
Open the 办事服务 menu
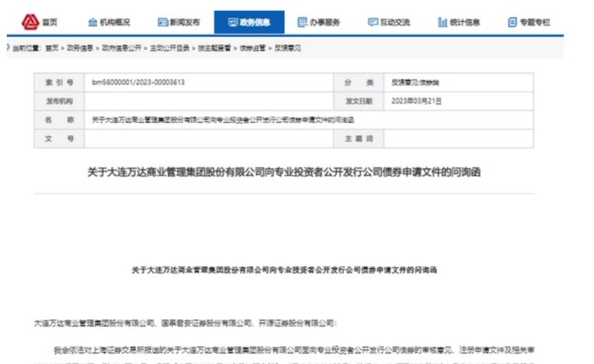tap(325, 22)
